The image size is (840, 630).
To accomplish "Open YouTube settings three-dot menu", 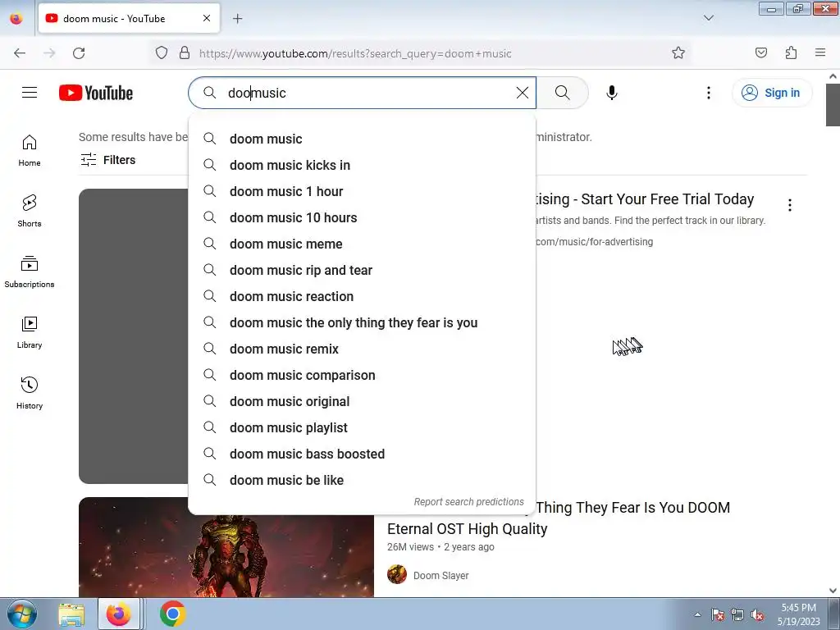I will click(708, 93).
